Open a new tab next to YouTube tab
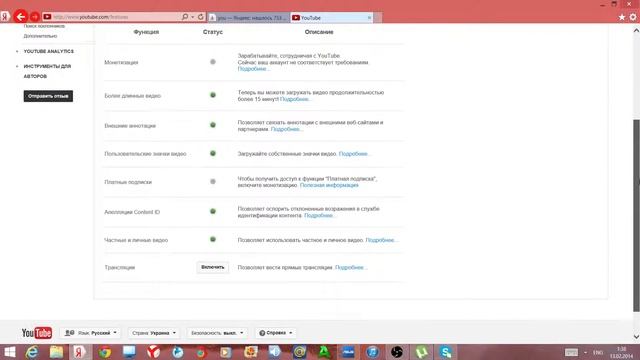Viewport: 640px width, 360px height. (x=378, y=18)
